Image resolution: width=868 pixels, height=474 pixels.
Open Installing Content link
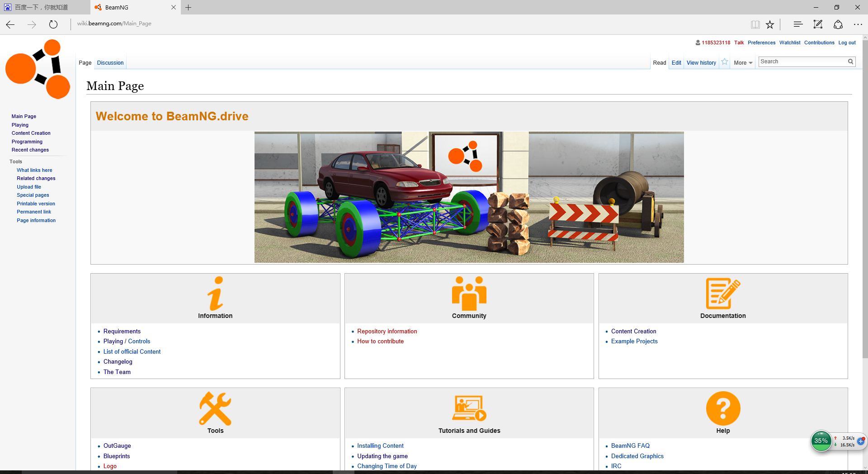pos(380,446)
